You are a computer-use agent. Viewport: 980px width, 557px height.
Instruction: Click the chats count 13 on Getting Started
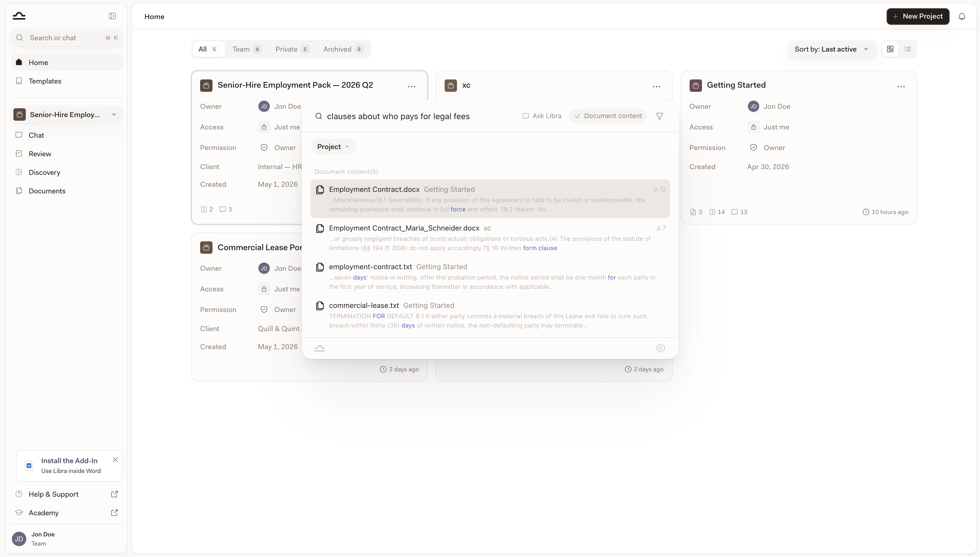click(x=739, y=212)
